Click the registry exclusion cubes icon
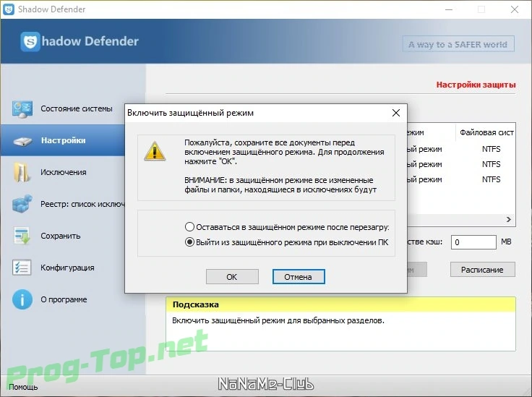The width and height of the screenshot is (532, 397). [x=22, y=204]
